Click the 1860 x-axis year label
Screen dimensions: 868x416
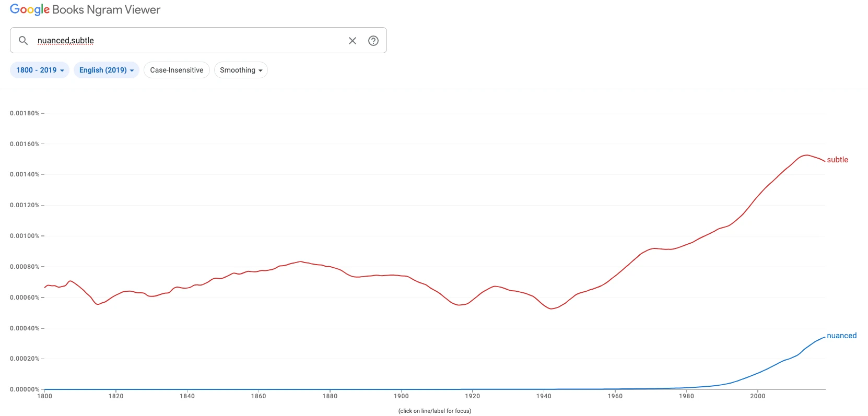pos(259,396)
